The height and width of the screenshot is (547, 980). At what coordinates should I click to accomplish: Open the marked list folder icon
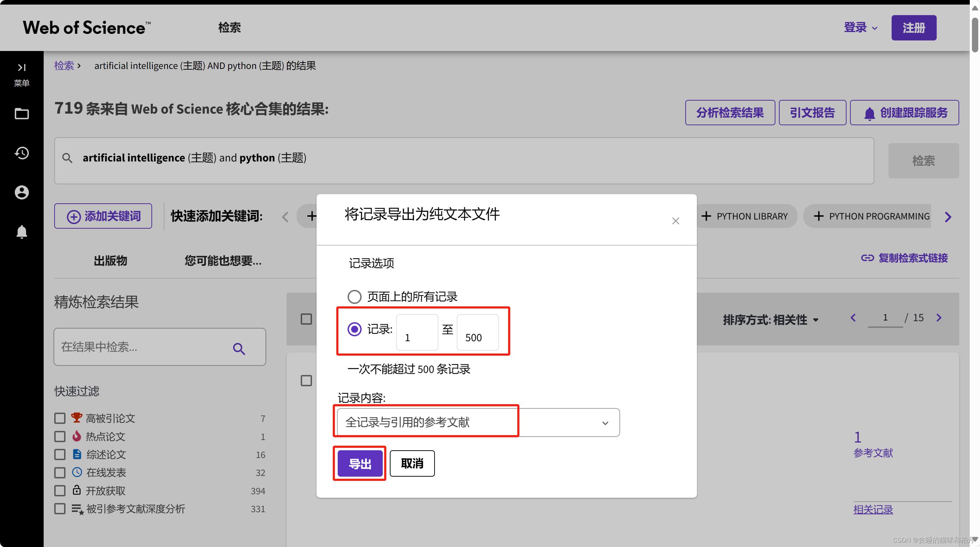click(x=22, y=114)
